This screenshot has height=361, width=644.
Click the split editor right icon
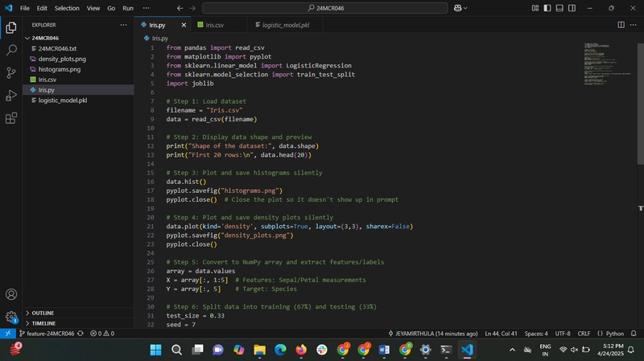coord(621,25)
